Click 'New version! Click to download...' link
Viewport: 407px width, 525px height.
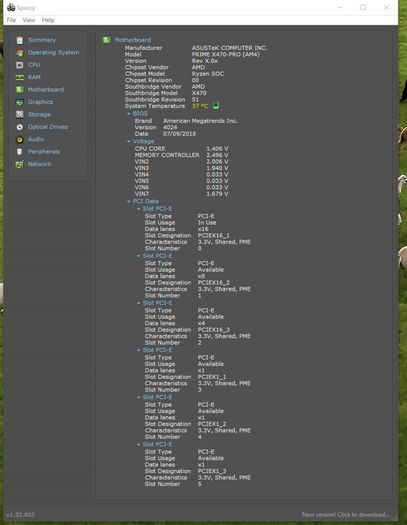tap(345, 515)
